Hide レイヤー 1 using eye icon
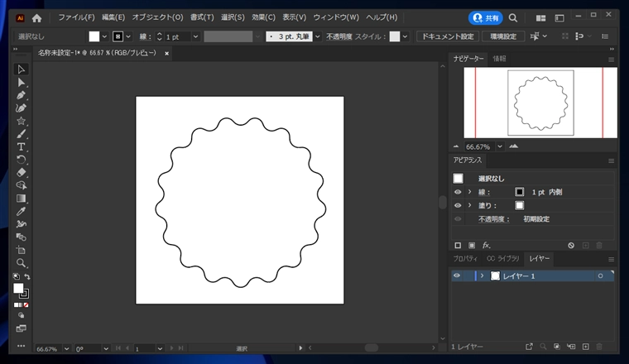 pos(457,275)
